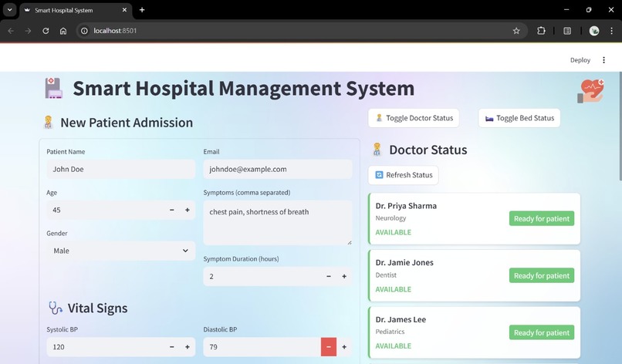
Task: Click the hospital building logo icon
Action: coord(53,88)
